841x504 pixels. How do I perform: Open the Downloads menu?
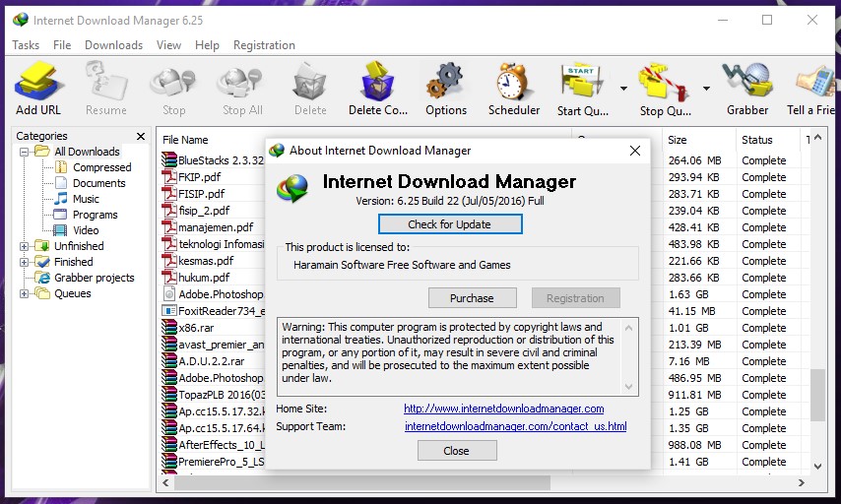pyautogui.click(x=113, y=45)
